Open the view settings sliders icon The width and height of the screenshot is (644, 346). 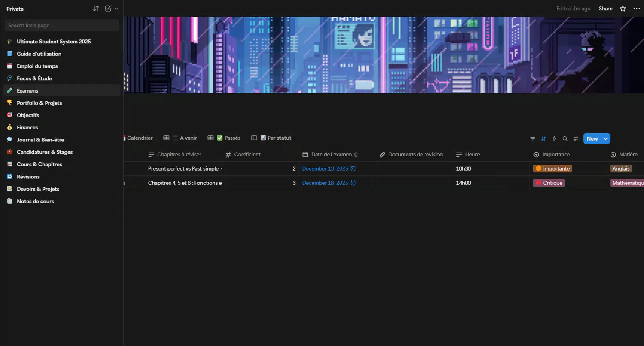click(576, 138)
